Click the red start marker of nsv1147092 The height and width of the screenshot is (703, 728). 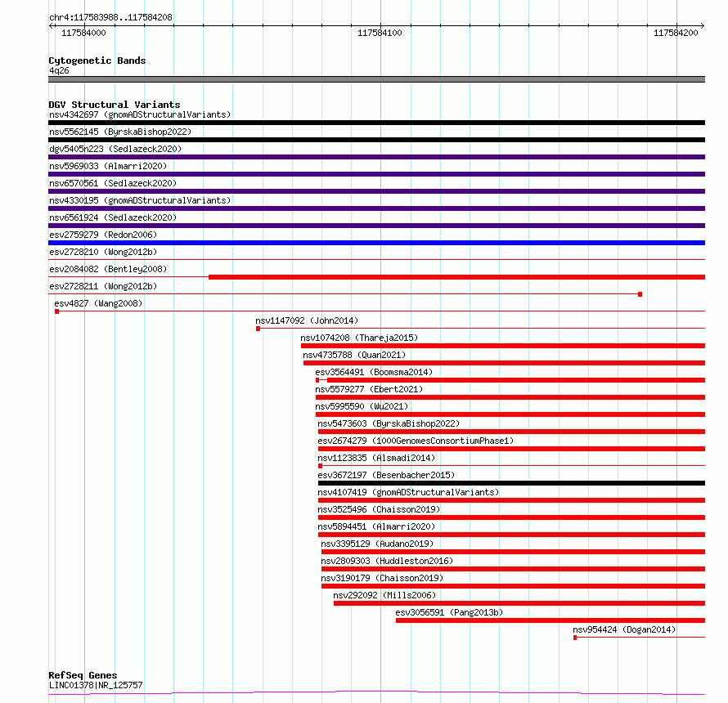(258, 329)
